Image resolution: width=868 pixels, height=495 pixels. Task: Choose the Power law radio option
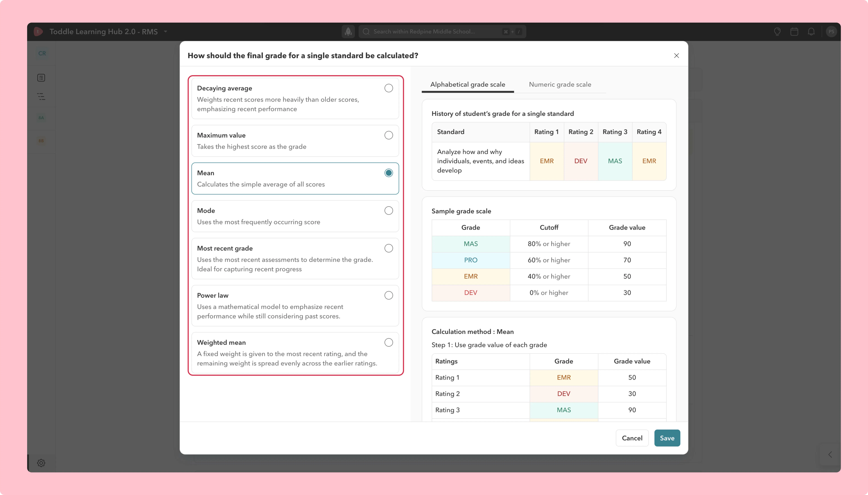pos(389,295)
